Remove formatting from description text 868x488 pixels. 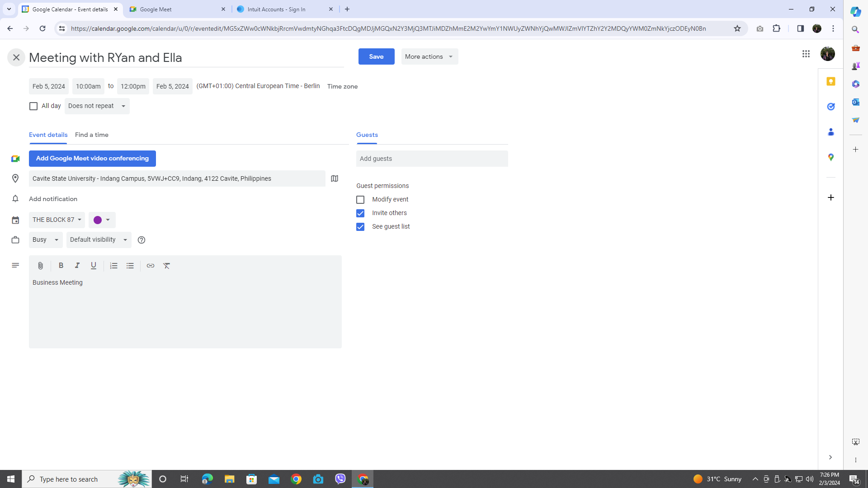(x=167, y=266)
